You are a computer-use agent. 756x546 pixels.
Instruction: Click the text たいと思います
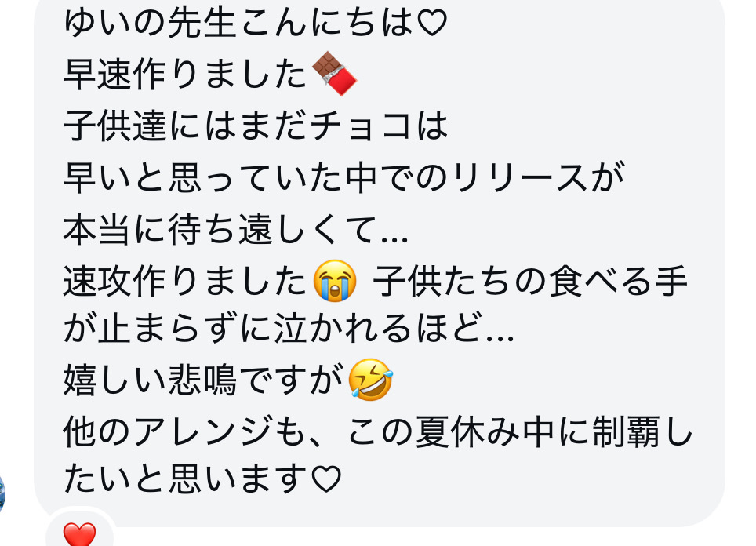tap(186, 479)
